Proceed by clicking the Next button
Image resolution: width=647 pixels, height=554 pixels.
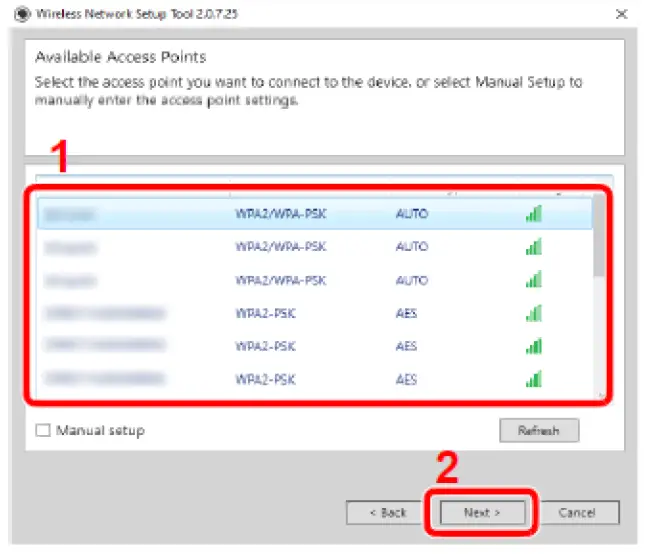(x=482, y=513)
